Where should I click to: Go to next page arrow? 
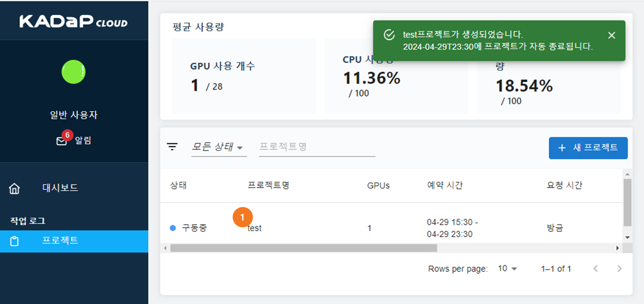click(x=619, y=269)
